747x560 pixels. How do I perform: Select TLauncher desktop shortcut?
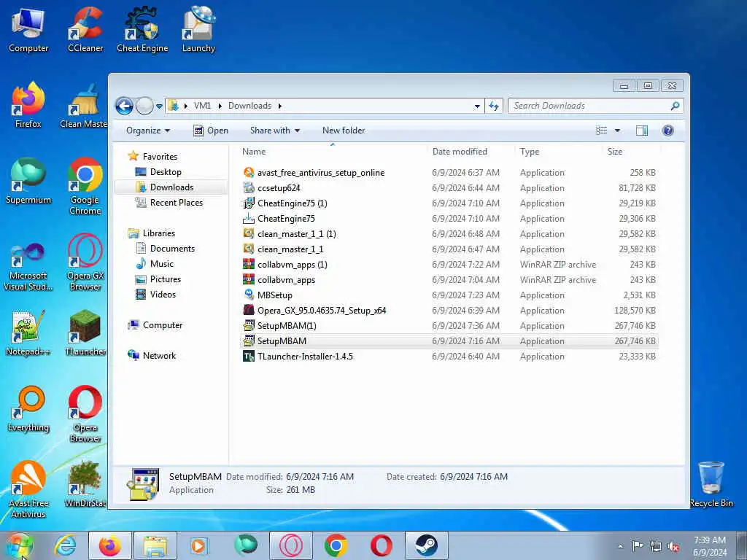point(85,333)
